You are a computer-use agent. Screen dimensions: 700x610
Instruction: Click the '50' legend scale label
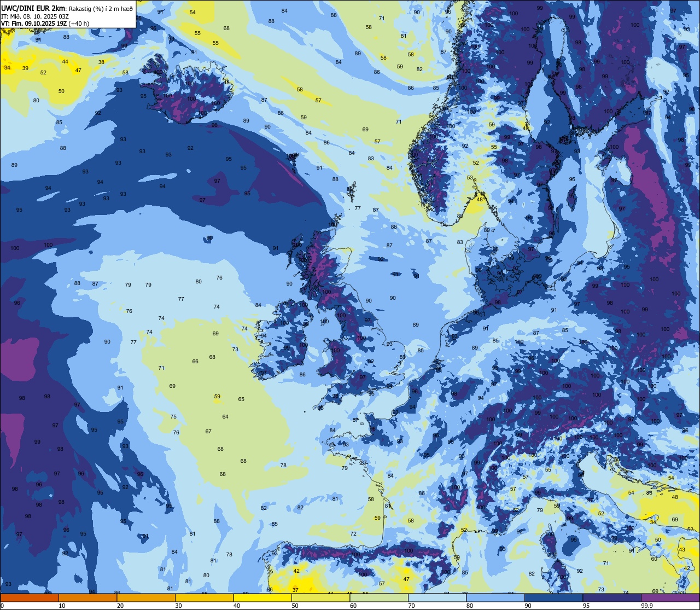point(295,606)
